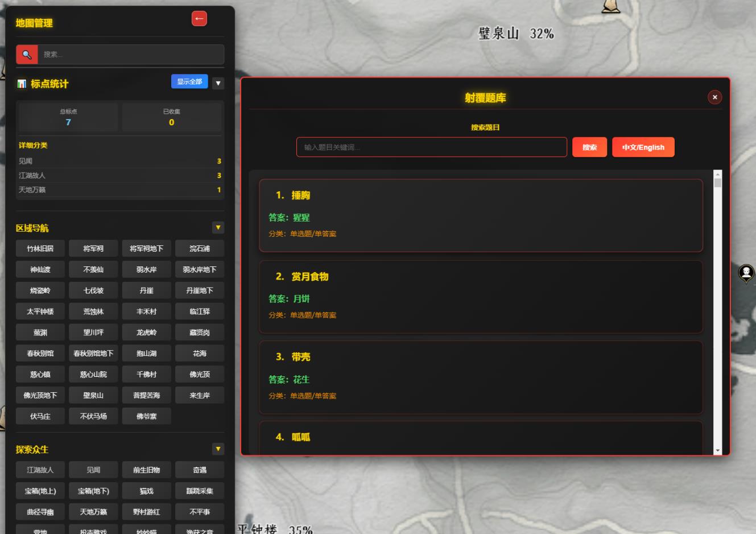Viewport: 756px width, 534px height.
Task: Click the red magnifier search icon
Action: pos(27,55)
